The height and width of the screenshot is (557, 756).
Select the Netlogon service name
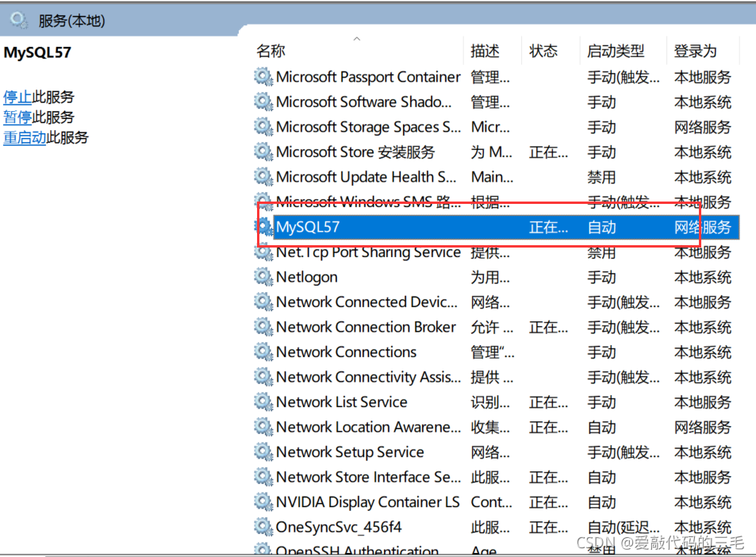coord(307,277)
